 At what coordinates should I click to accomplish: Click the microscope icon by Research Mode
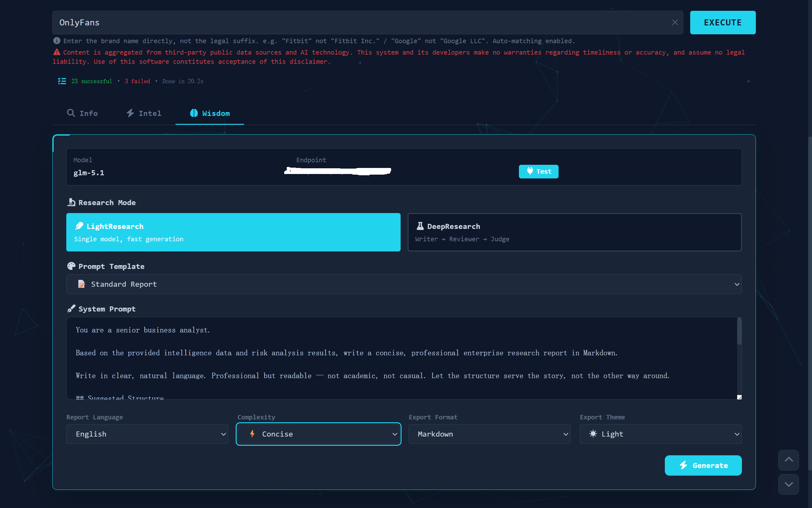pyautogui.click(x=71, y=202)
